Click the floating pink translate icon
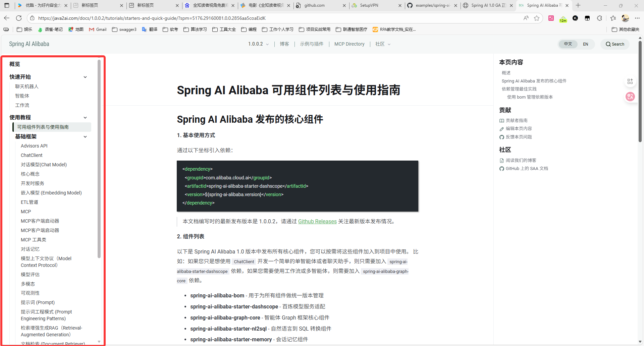This screenshot has width=644, height=346. click(x=630, y=97)
